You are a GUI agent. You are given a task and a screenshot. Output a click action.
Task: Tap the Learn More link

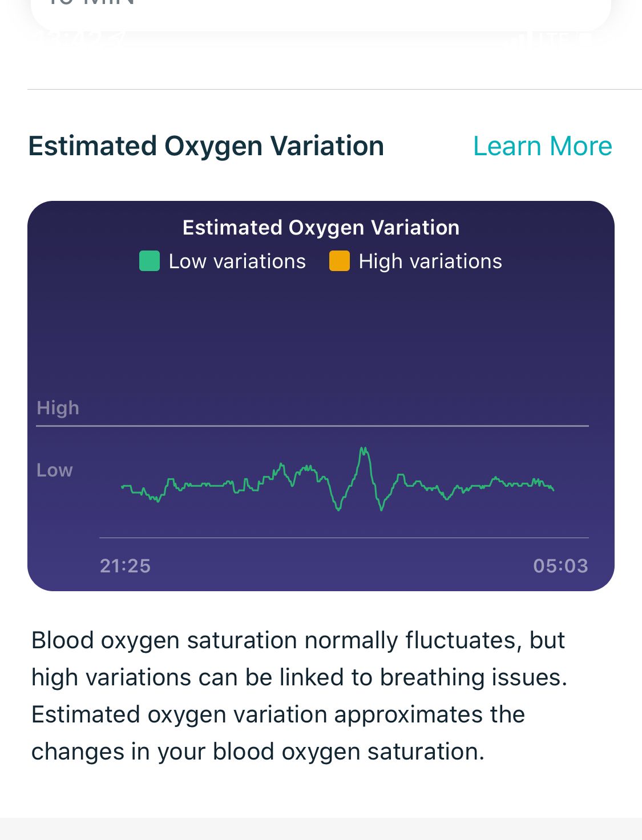tap(542, 146)
